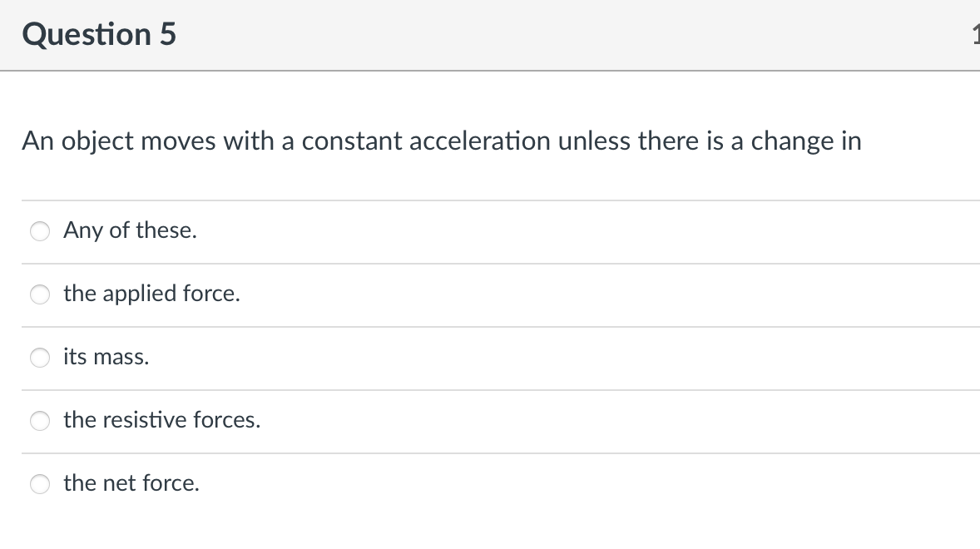Click the partially visible element at top right
Screen dimensions: 980x549
[978, 35]
